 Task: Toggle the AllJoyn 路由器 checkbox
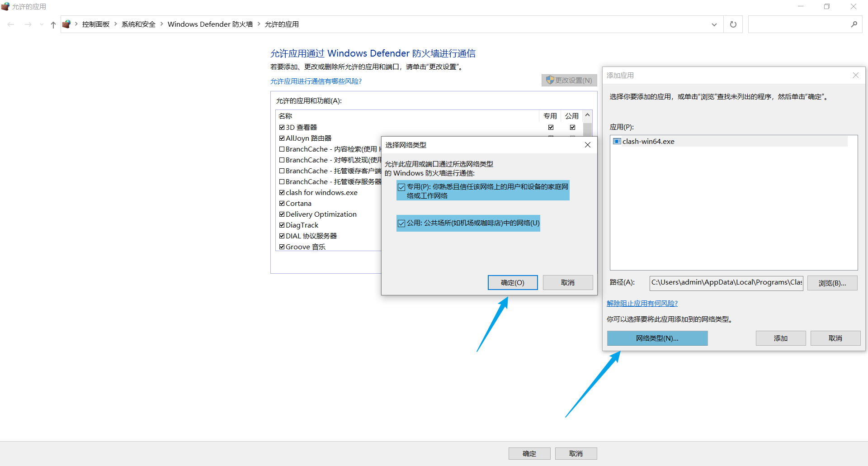(x=282, y=138)
